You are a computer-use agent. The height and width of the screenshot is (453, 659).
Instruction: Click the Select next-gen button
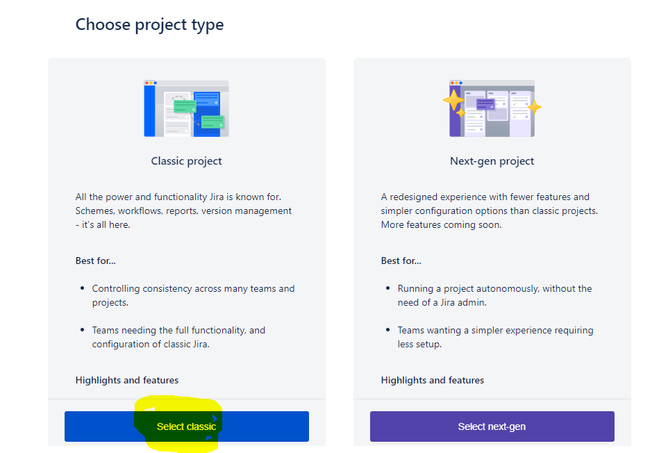(x=492, y=426)
